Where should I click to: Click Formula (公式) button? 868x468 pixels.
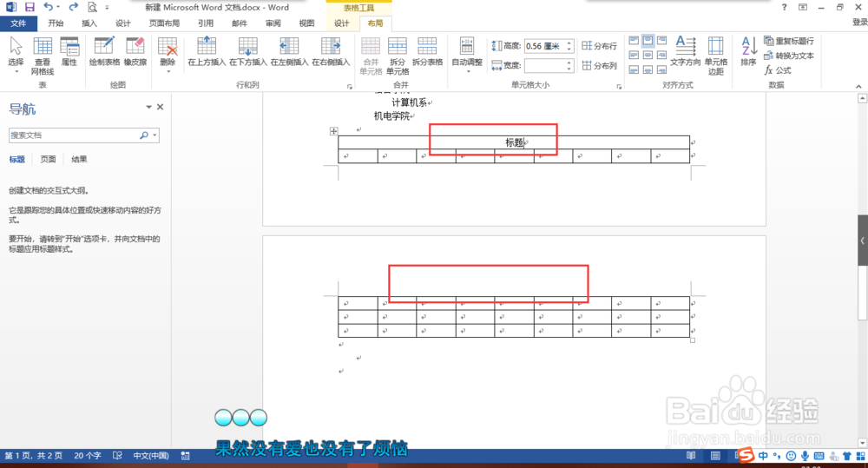point(778,70)
